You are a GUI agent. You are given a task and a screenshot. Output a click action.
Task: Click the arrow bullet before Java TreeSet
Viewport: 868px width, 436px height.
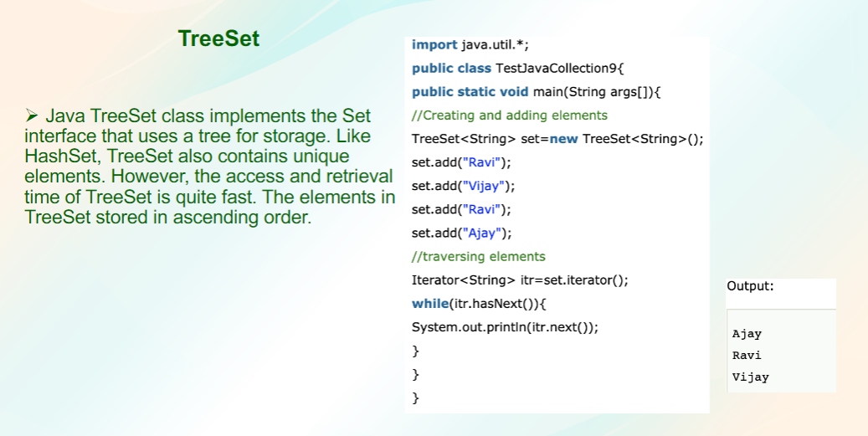31,115
